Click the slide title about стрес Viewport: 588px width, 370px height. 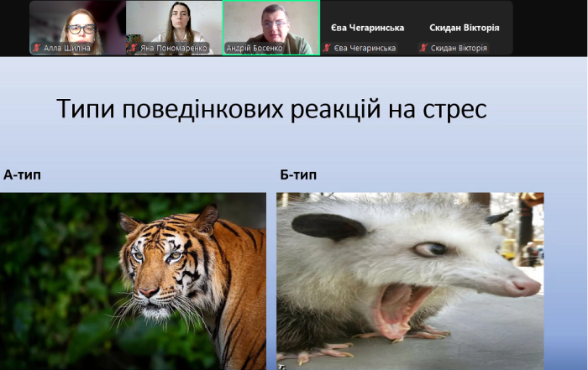(271, 109)
